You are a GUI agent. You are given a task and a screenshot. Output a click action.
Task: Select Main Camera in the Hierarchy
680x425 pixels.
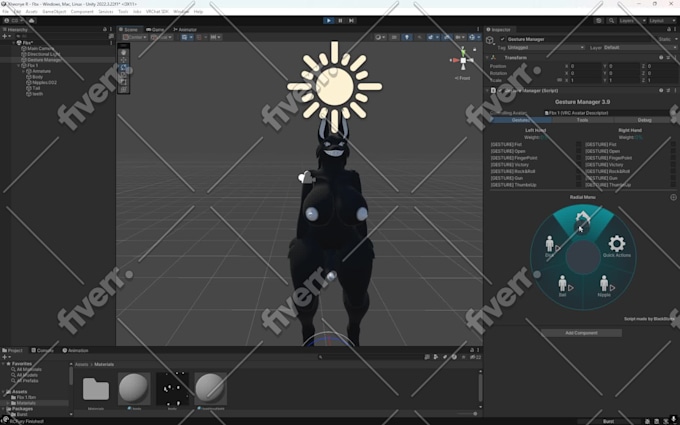click(40, 49)
